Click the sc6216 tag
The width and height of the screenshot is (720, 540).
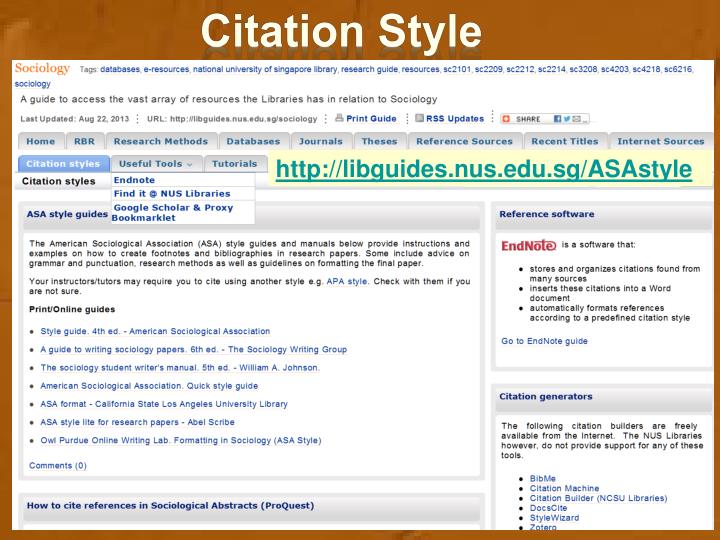point(678,69)
